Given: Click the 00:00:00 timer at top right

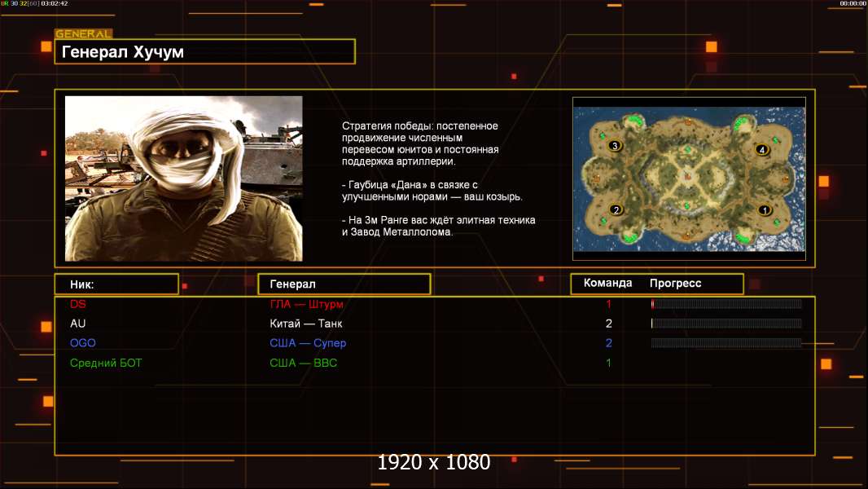Looking at the screenshot, I should pos(853,3).
